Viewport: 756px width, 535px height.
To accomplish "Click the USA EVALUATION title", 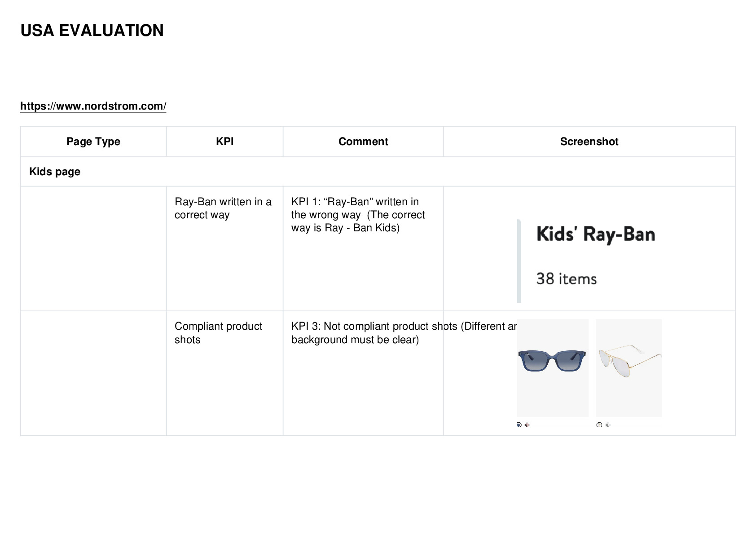I will pyautogui.click(x=92, y=31).
